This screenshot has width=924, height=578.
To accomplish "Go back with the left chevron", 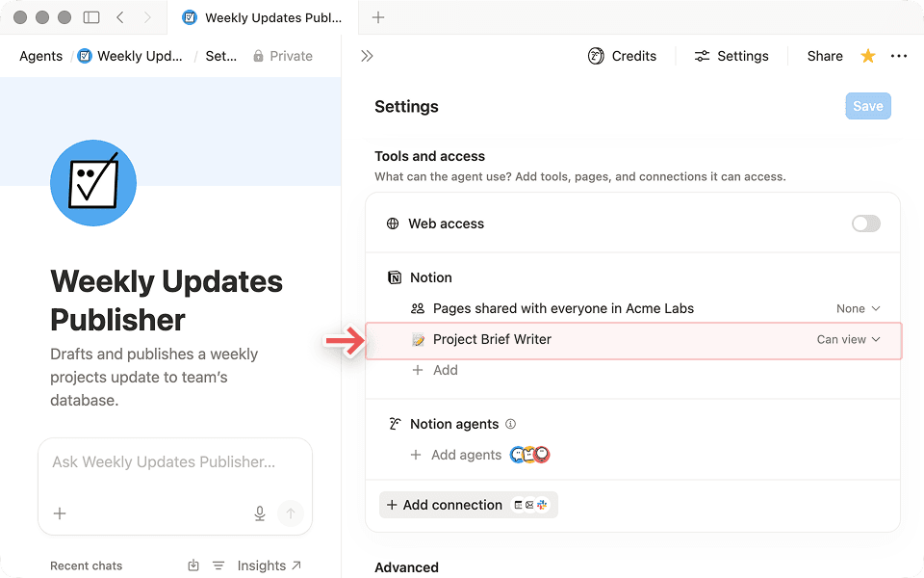I will [120, 17].
